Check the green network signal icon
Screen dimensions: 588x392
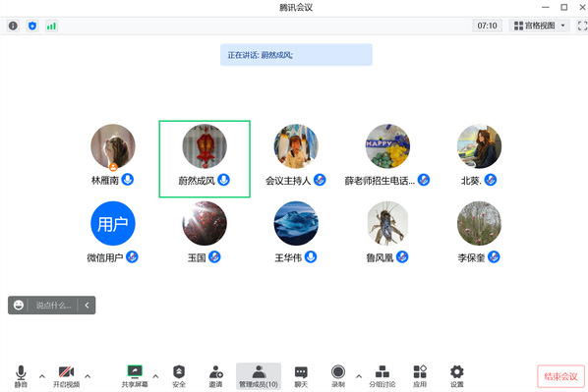pos(51,26)
